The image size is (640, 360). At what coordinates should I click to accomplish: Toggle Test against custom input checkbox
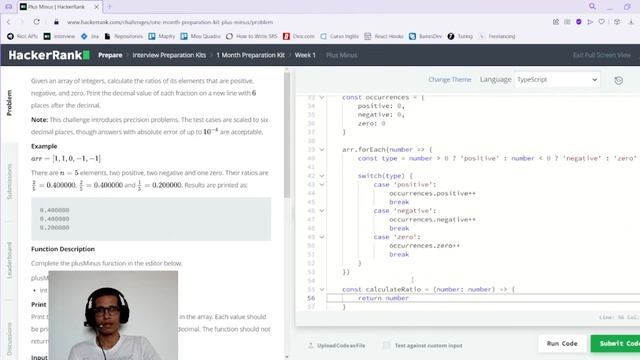click(386, 345)
